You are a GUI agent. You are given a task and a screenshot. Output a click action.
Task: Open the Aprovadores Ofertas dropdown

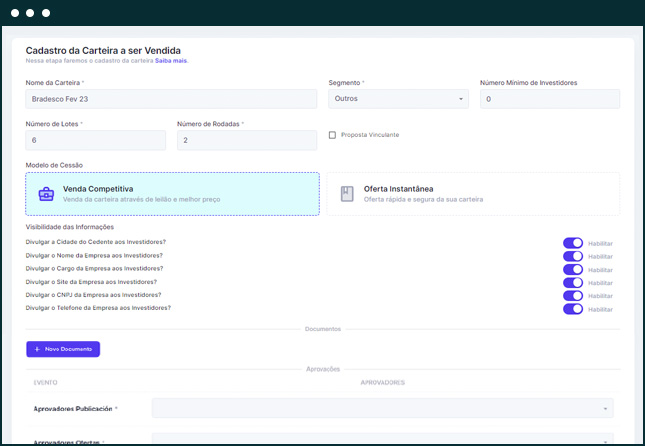[x=382, y=439]
